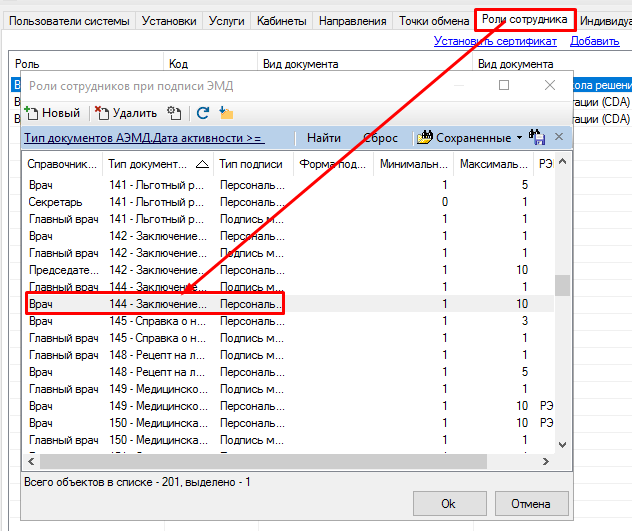Select the Услуги tab
This screenshot has height=531, width=632.
(226, 21)
